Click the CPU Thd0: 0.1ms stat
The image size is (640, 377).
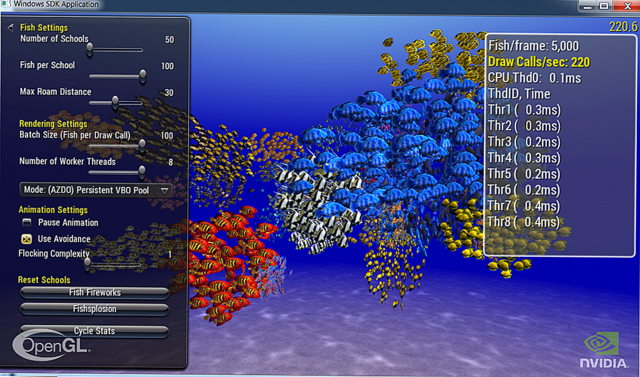(x=534, y=78)
